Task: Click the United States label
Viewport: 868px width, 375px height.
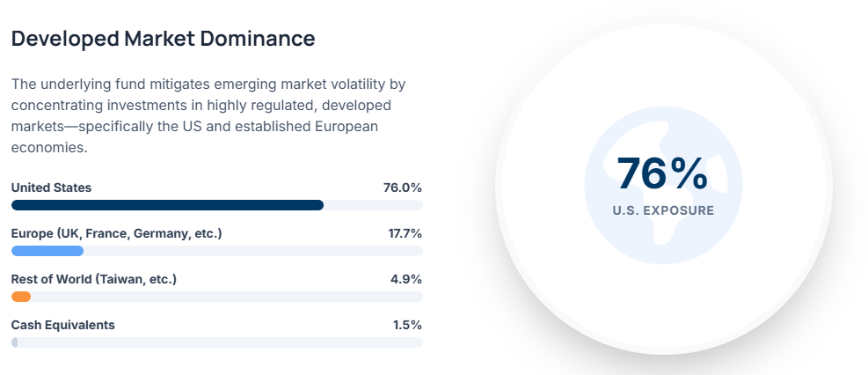Action: (51, 187)
